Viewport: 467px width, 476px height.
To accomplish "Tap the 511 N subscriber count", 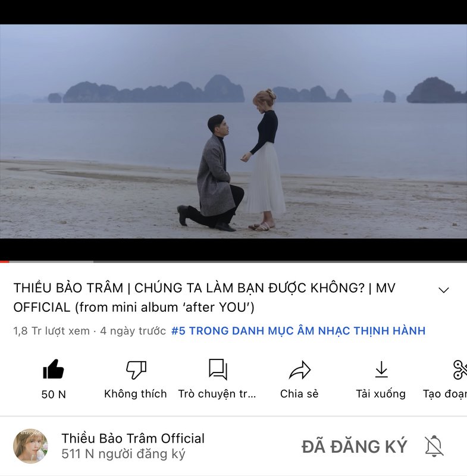I will [x=123, y=454].
